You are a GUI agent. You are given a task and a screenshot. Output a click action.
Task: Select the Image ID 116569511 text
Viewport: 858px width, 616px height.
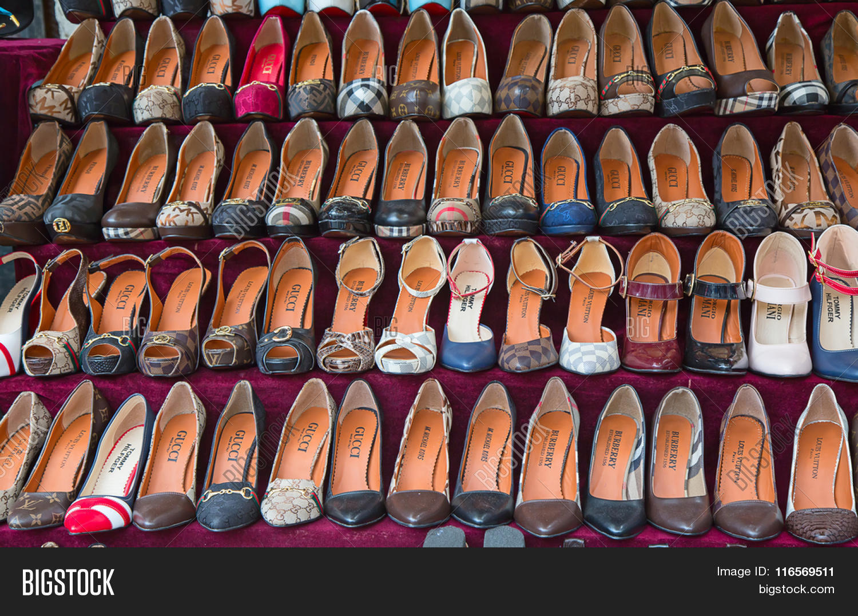[775, 571]
